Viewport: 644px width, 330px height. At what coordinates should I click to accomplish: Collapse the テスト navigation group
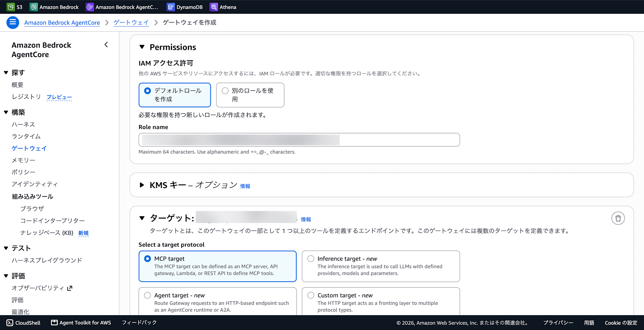[6, 248]
